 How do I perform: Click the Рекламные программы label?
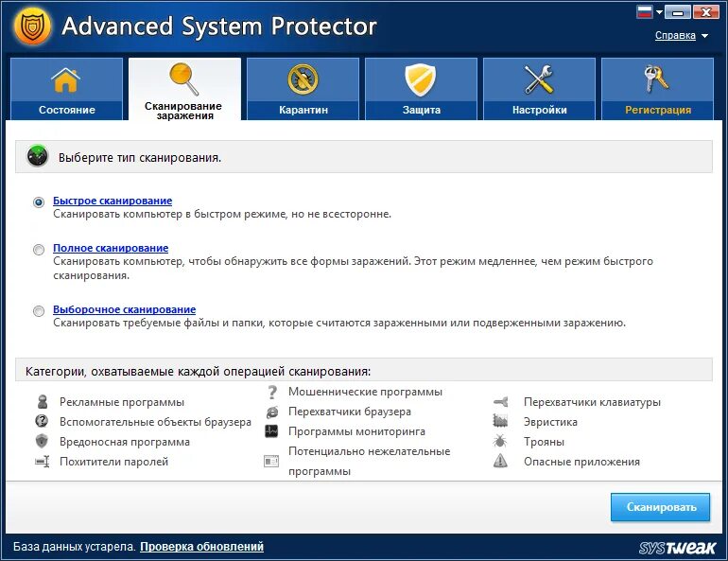tap(122, 402)
